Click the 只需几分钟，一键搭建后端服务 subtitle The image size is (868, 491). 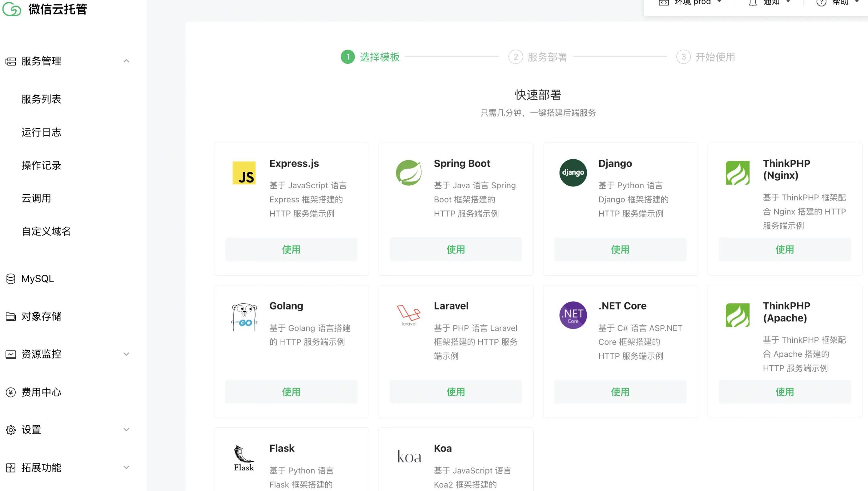tap(538, 113)
